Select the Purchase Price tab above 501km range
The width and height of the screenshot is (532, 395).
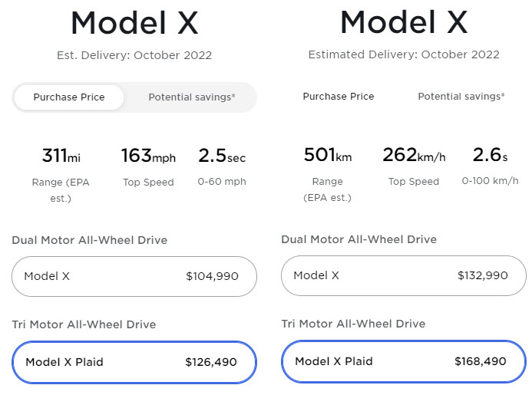(x=339, y=97)
